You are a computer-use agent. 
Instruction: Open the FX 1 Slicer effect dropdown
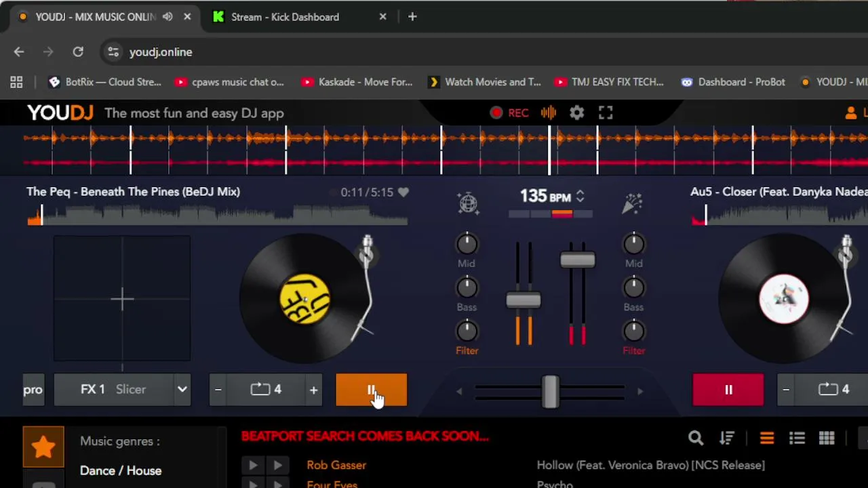coord(122,390)
